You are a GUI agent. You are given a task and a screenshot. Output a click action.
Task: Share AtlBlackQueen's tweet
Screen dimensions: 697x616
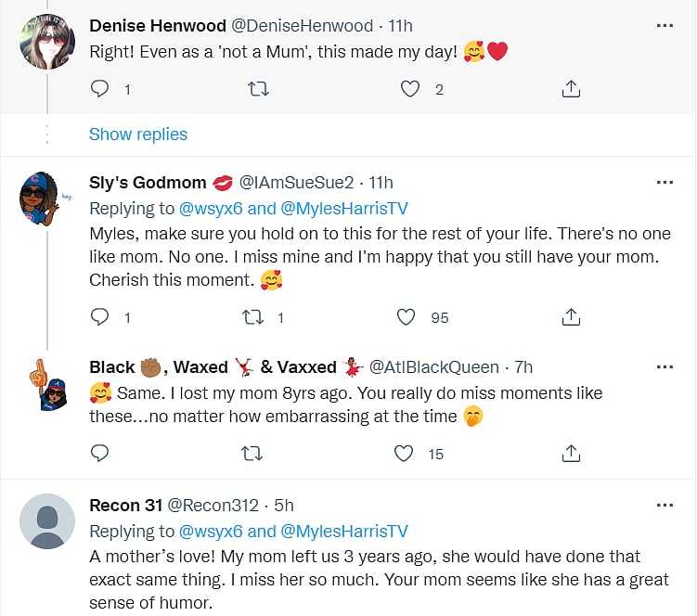coord(572,453)
